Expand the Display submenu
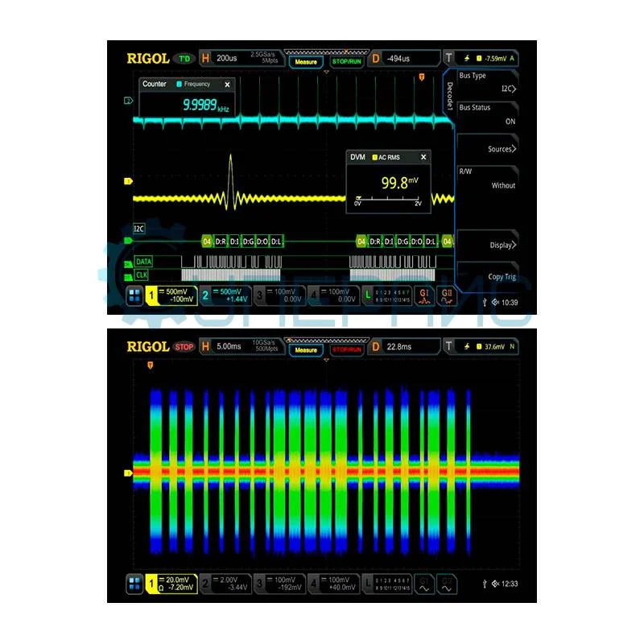 pos(487,245)
